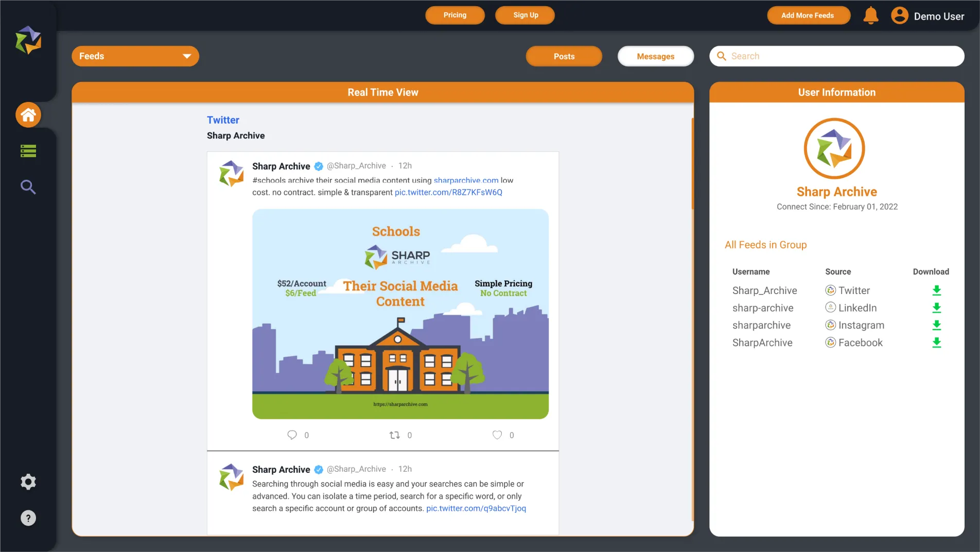Click the Facebook source label
The image size is (980, 552).
tap(860, 343)
